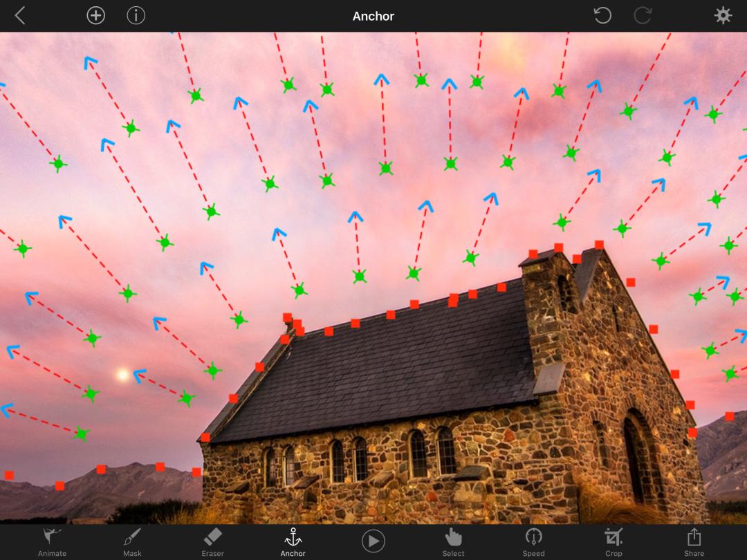Redo the undone action
Screen dimensions: 747x560
point(643,16)
